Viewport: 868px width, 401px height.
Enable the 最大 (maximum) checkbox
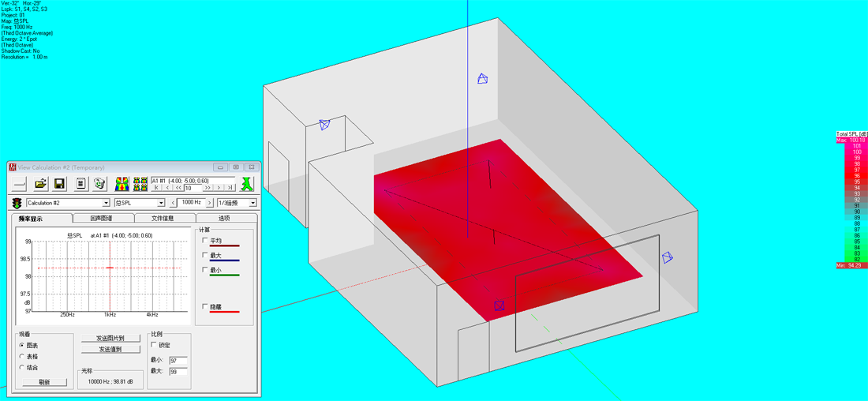tap(206, 255)
